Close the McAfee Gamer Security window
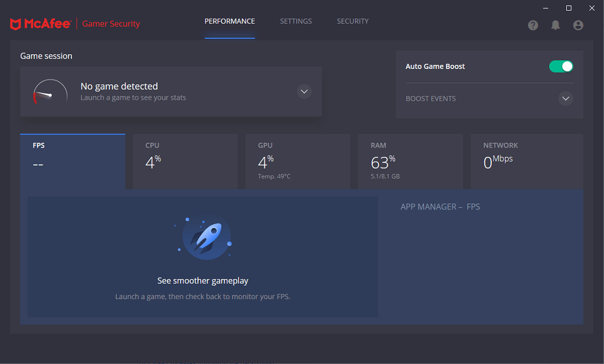604x364 pixels. [592, 8]
